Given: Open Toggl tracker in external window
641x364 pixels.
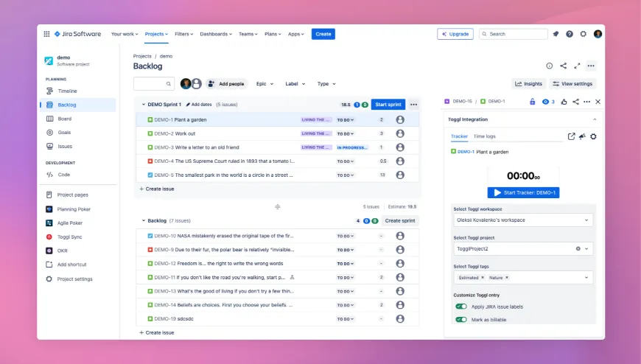Looking at the screenshot, I should pyautogui.click(x=571, y=136).
